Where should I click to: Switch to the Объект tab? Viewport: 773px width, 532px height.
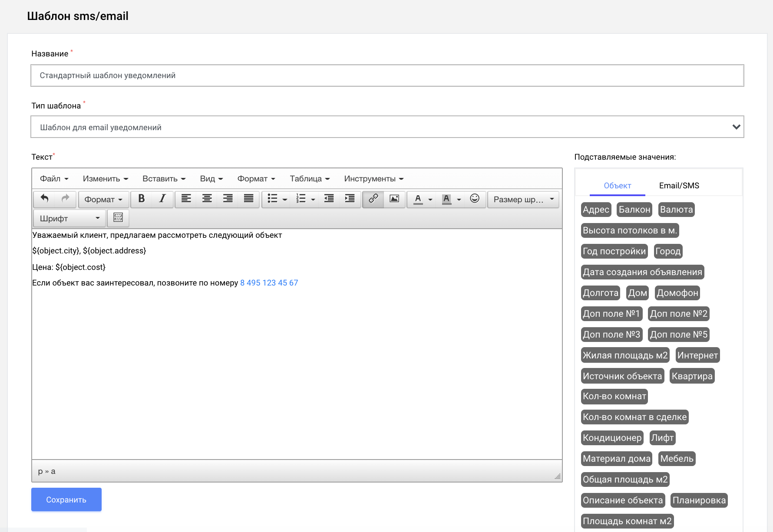point(617,186)
